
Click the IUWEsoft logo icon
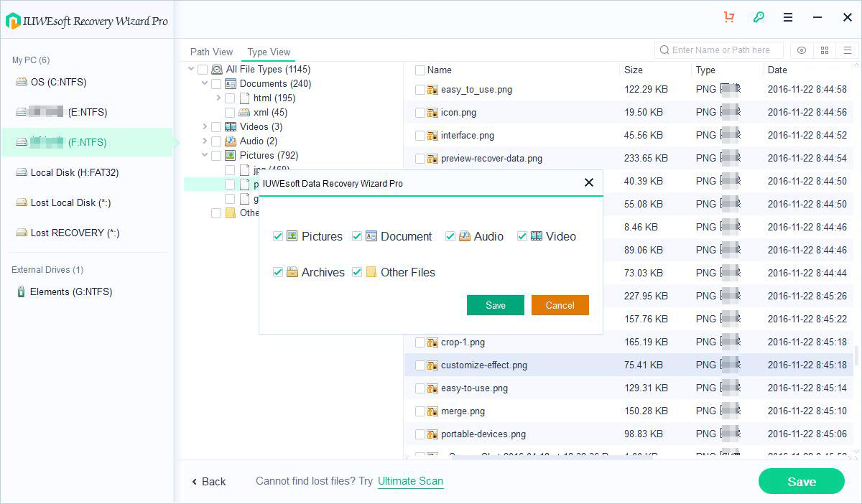(x=13, y=21)
